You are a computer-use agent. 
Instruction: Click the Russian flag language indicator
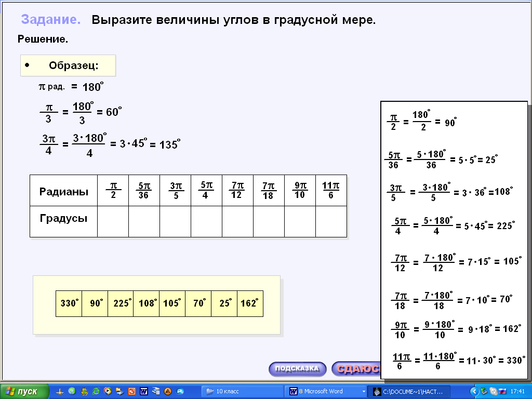pos(502,392)
